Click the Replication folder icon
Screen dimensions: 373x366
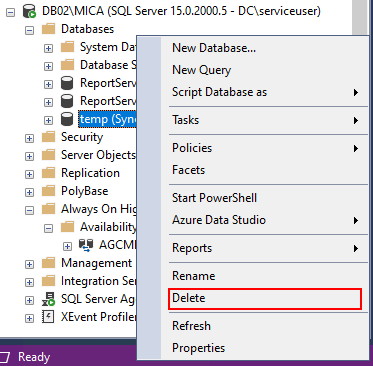coord(48,173)
